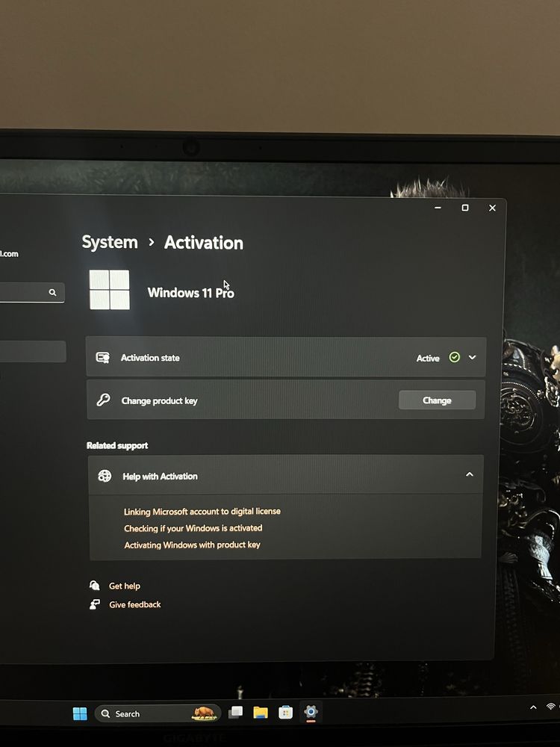Open Activating Windows with product key link
Screen dimensions: 560x747
coord(192,545)
